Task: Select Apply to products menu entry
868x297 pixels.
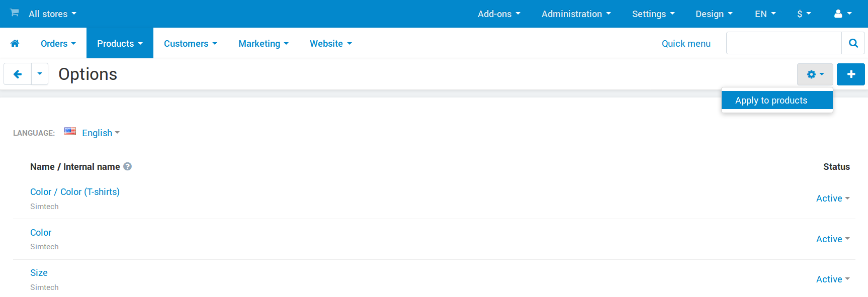Action: pyautogui.click(x=777, y=101)
